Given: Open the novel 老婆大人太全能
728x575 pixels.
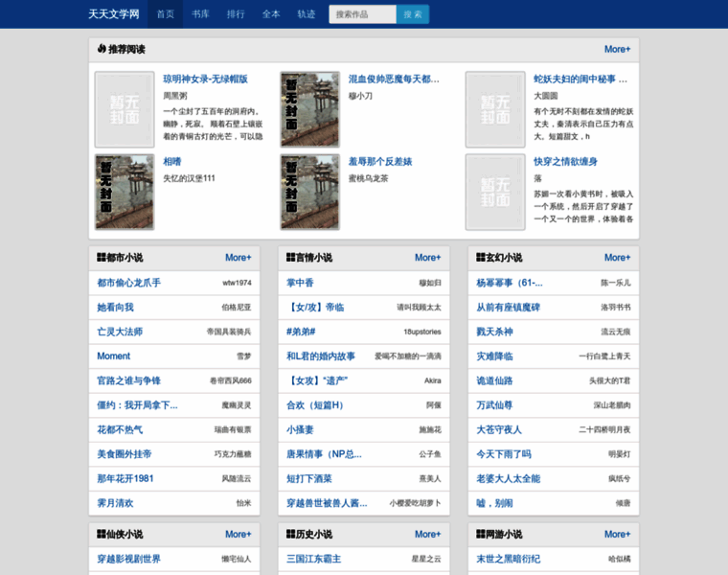Looking at the screenshot, I should click(x=508, y=479).
